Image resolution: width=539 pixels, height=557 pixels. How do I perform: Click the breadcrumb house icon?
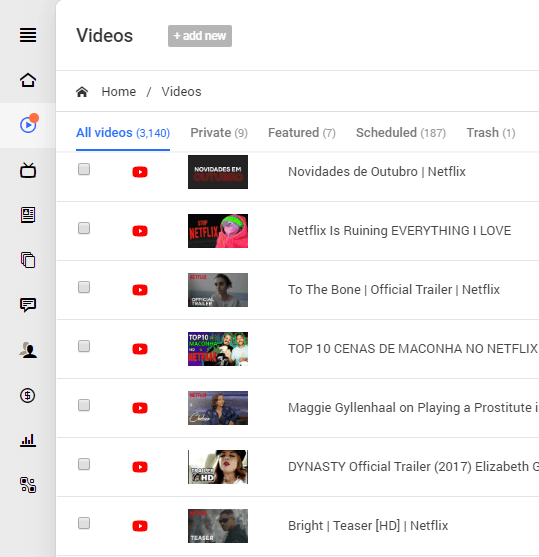[x=82, y=92]
